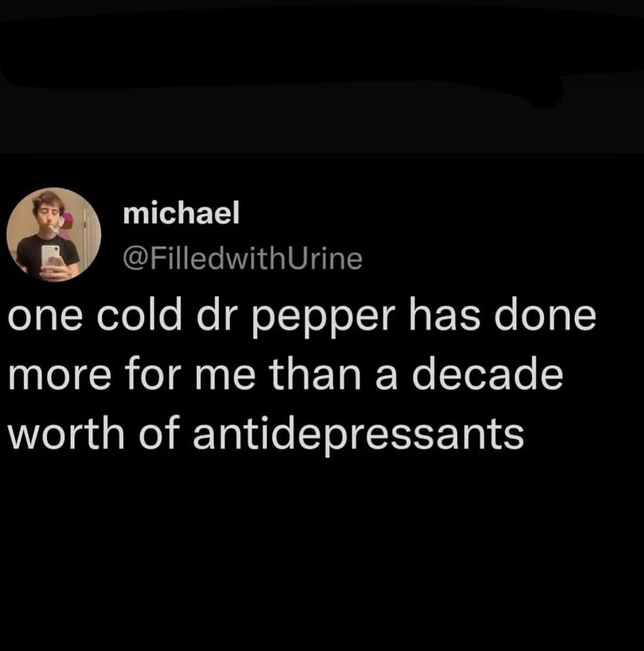Click the words has done
The width and height of the screenshot is (644, 651).
tap(503, 314)
